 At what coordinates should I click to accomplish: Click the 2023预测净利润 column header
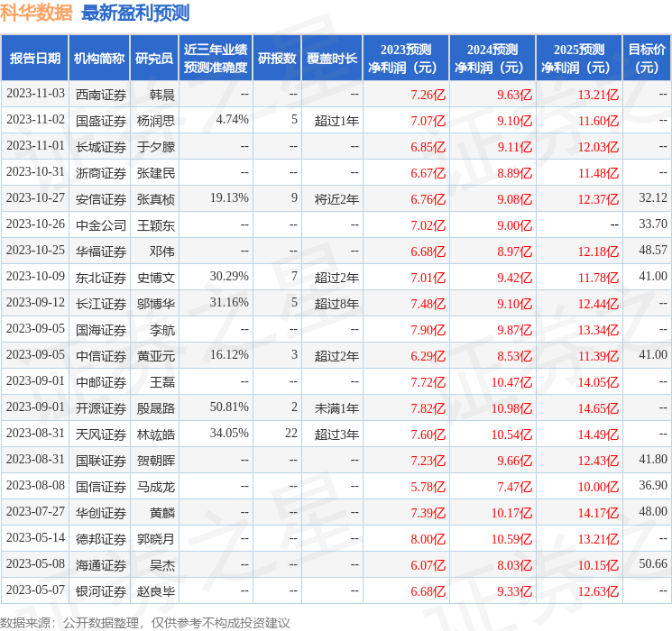coord(406,59)
